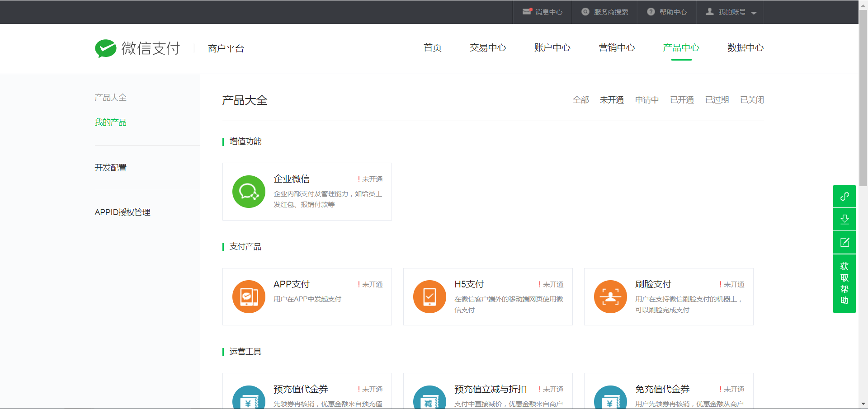868x409 pixels.
Task: Click 未开通 status on H5支付 card
Action: [551, 285]
